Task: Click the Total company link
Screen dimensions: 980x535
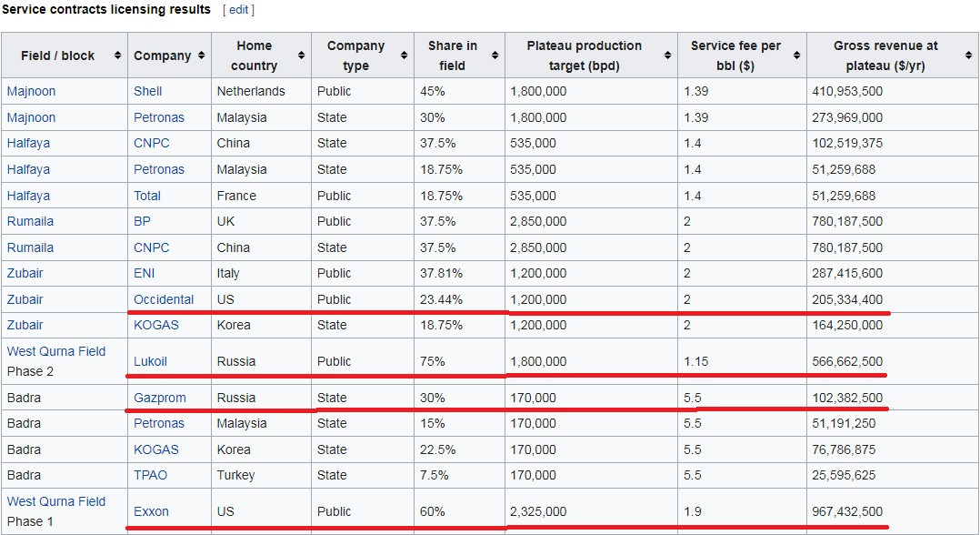Action: (147, 196)
